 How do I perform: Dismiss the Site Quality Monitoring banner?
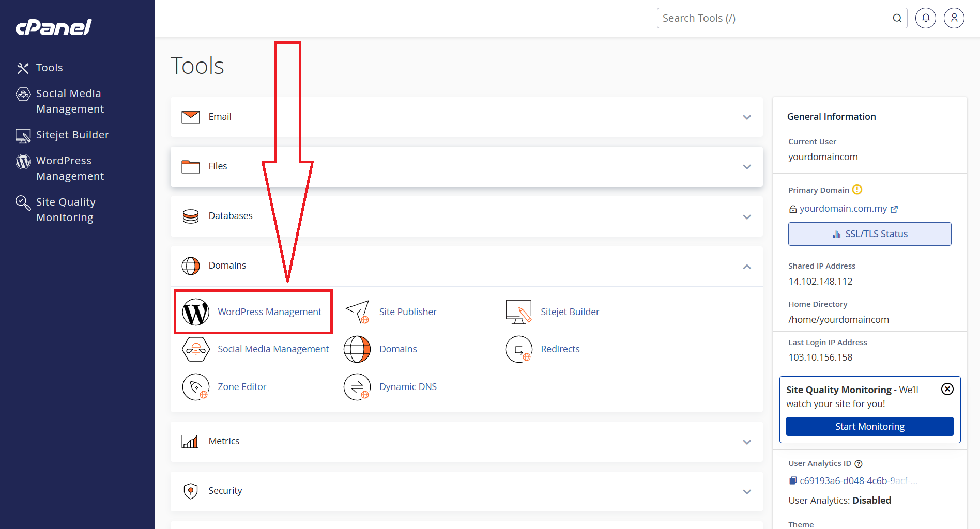coord(947,389)
